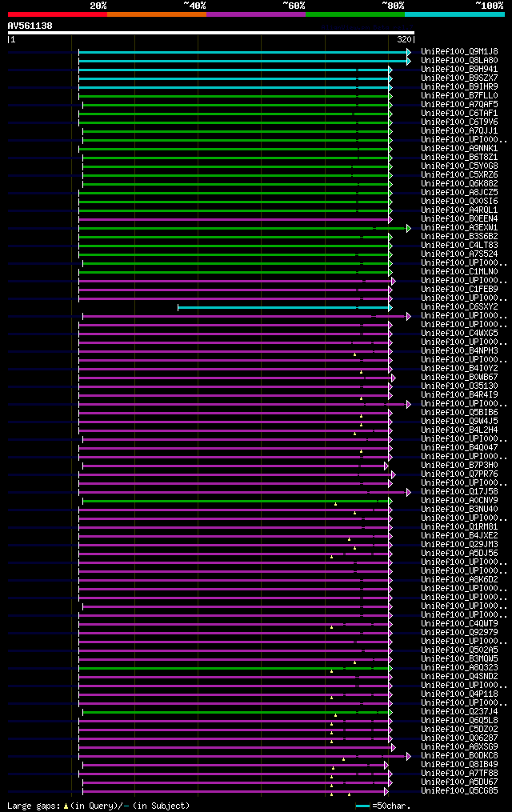Select hit label UniRef100_Q5CG85
Viewport: 512px width, 812px height.
click(459, 791)
